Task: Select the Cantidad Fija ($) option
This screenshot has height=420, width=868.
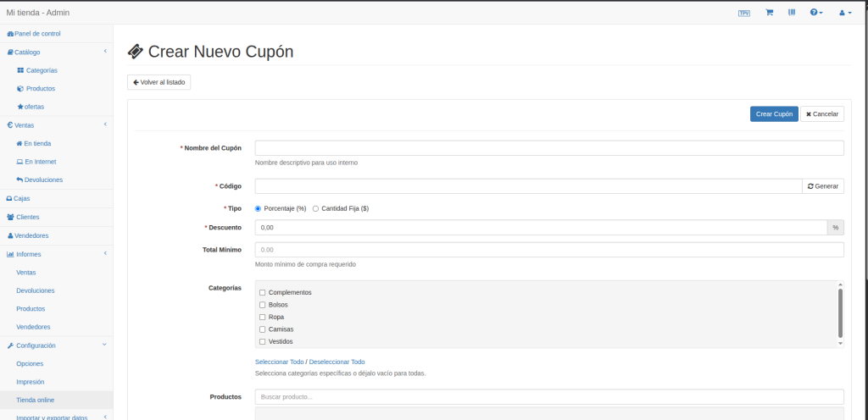Action: 316,208
